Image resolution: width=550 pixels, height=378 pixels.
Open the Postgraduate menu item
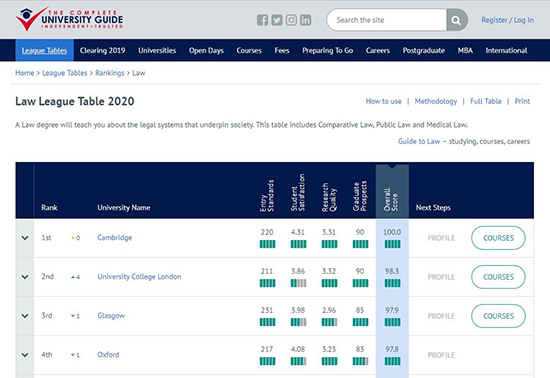pos(424,50)
